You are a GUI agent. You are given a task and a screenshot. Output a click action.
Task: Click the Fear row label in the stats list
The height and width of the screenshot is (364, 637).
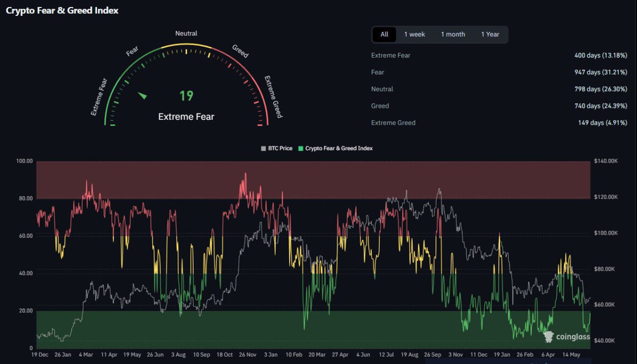click(377, 72)
